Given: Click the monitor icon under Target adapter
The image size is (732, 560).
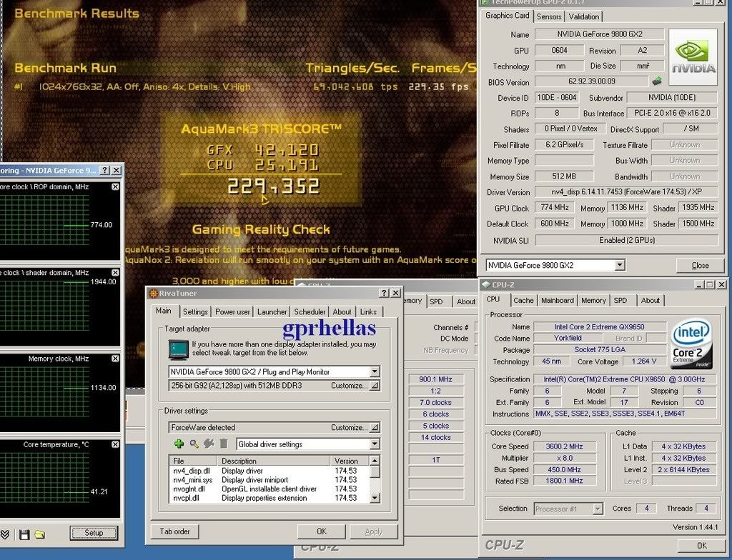Looking at the screenshot, I should (x=178, y=349).
